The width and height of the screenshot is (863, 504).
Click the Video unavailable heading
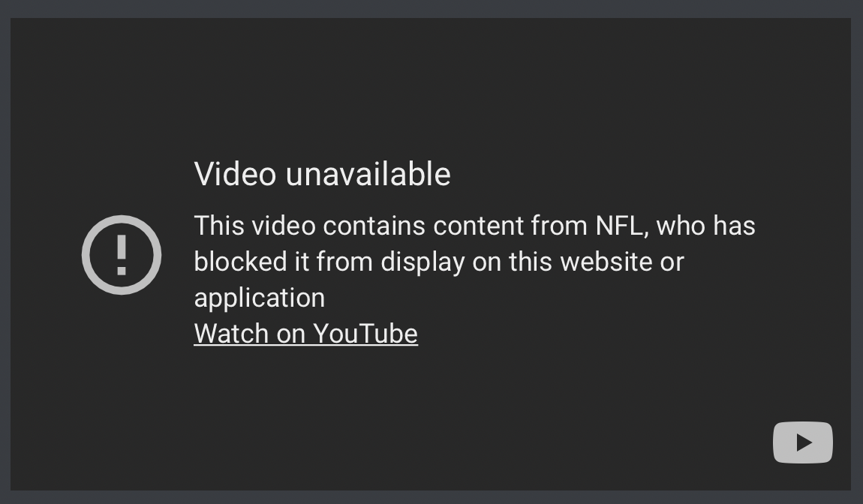[x=323, y=175]
